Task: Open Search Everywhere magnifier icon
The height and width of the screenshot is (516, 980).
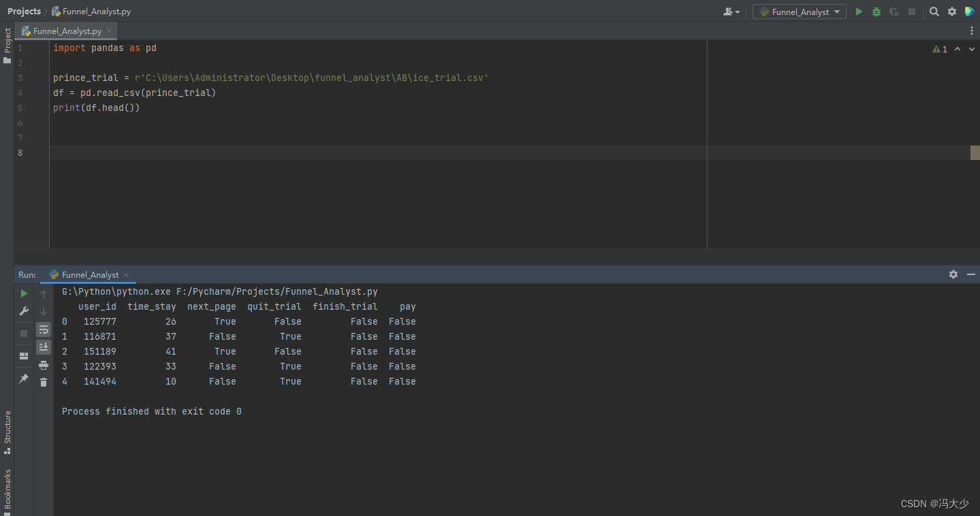Action: (934, 12)
